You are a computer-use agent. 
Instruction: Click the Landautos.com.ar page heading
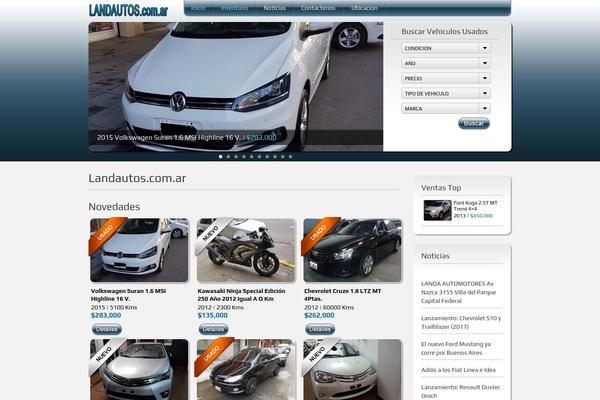(x=137, y=178)
